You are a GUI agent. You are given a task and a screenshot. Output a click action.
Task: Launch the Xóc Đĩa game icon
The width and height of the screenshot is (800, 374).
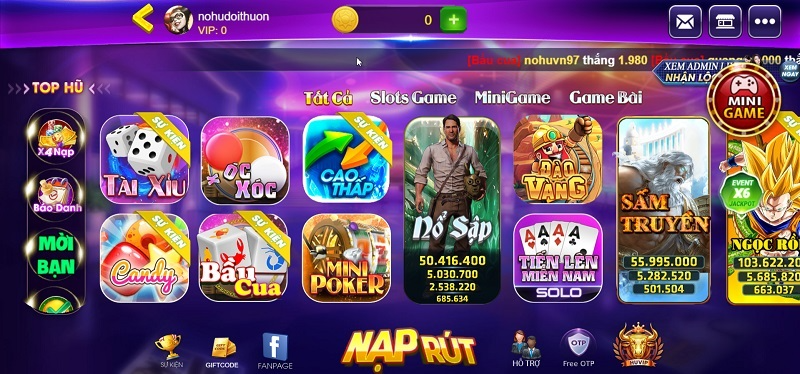click(245, 160)
